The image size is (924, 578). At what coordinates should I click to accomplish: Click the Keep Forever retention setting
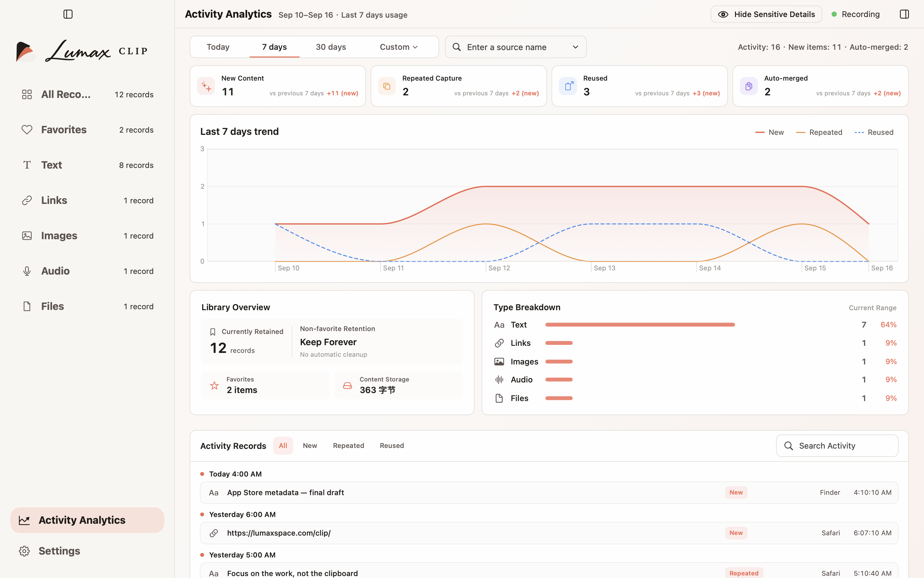point(328,342)
